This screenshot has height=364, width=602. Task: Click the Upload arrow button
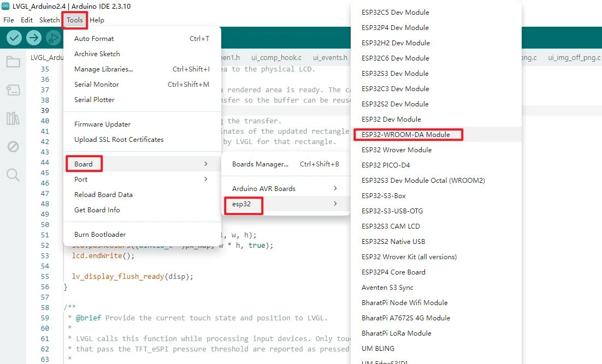pyautogui.click(x=34, y=38)
